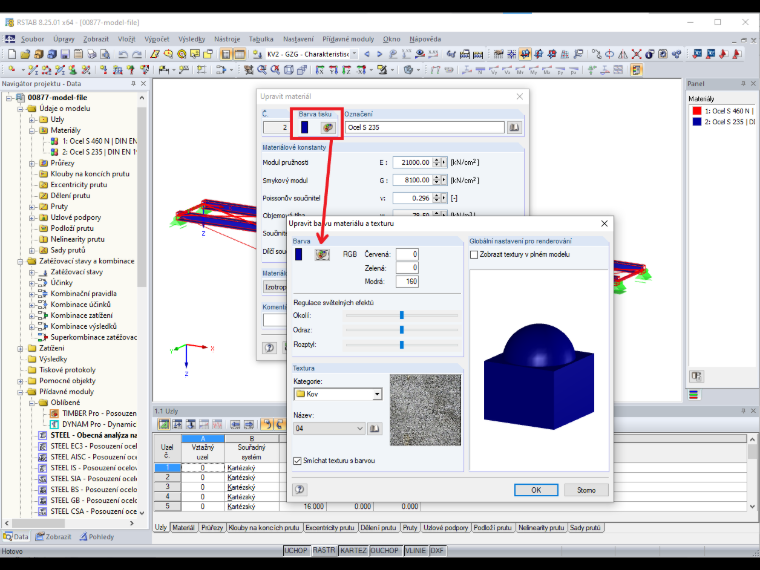Go to previous load case arrow
The width and height of the screenshot is (760, 570).
(367, 54)
